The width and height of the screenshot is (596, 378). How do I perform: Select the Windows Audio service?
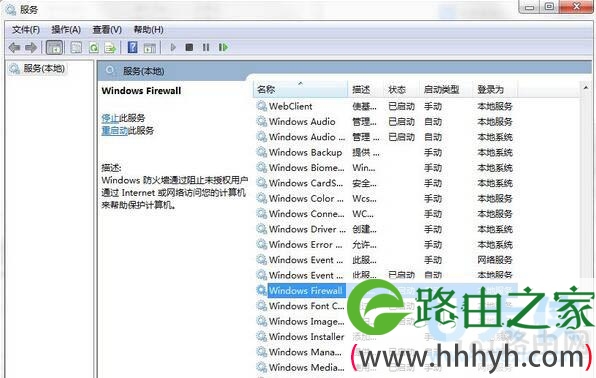[302, 122]
